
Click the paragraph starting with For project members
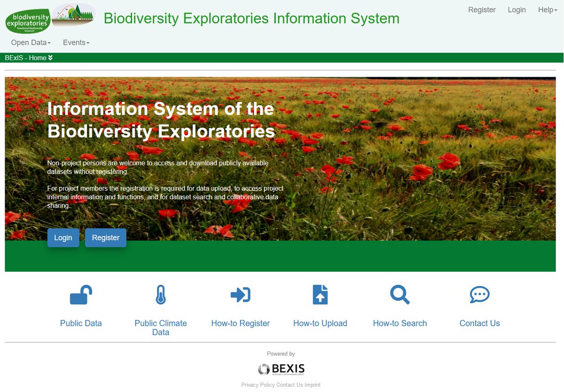click(x=165, y=197)
